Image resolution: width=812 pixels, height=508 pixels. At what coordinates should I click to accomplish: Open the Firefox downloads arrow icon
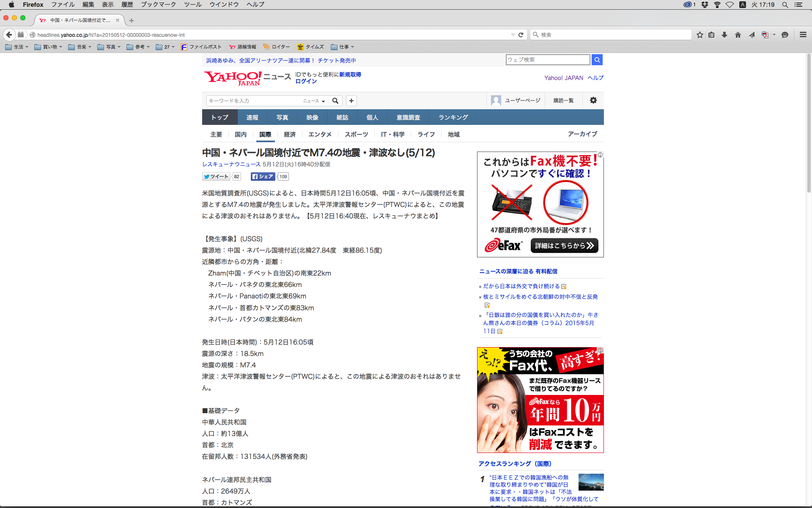point(724,35)
